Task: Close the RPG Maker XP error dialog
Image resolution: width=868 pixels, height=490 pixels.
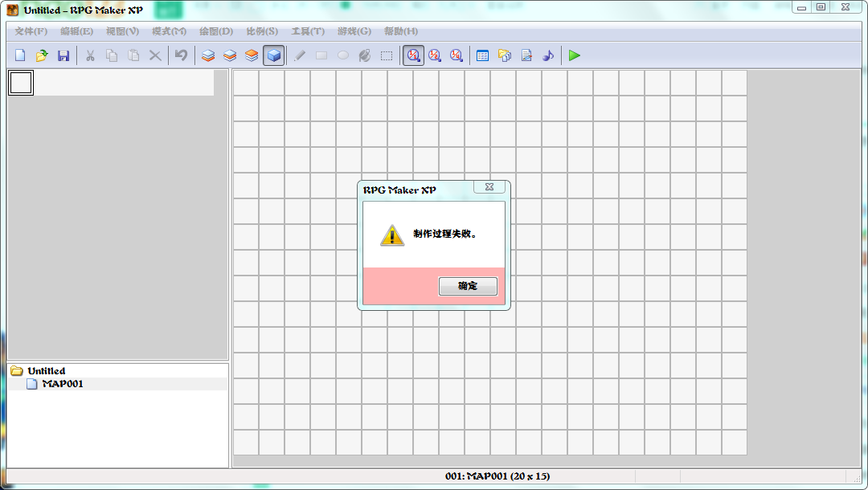Action: coord(489,187)
